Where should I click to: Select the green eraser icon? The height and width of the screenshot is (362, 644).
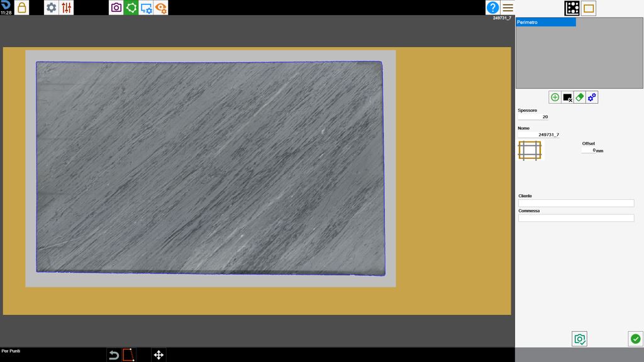579,97
